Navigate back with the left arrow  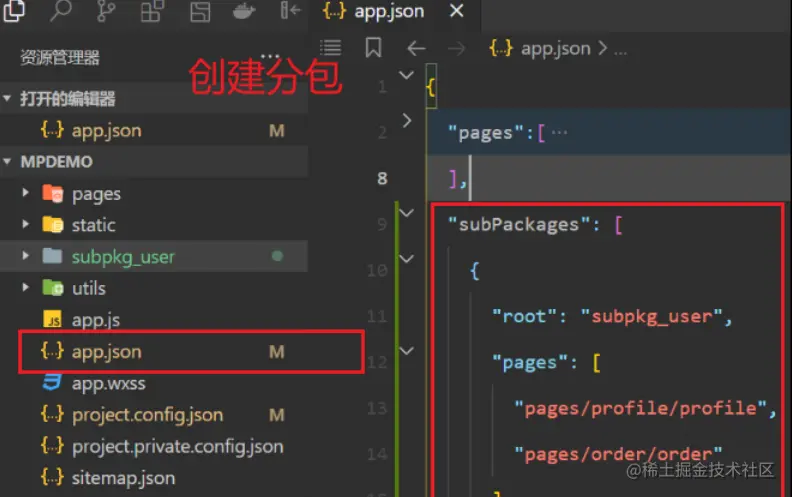tap(416, 48)
